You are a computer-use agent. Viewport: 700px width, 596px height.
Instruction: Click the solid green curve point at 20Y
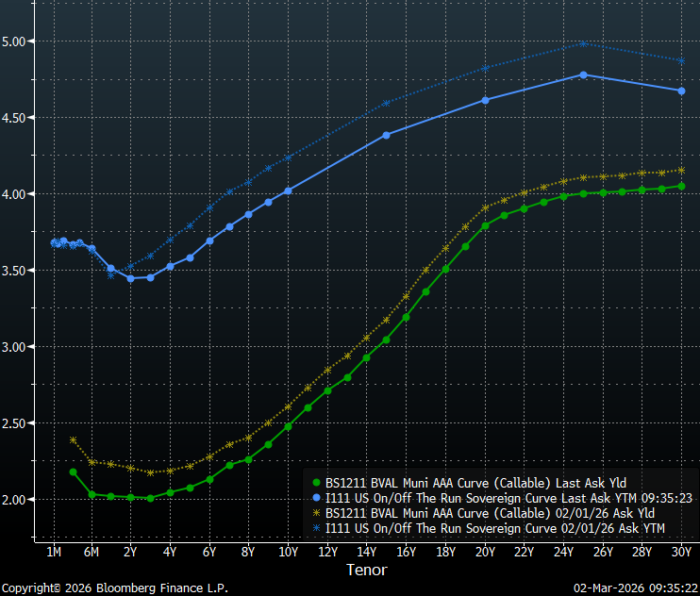485,225
